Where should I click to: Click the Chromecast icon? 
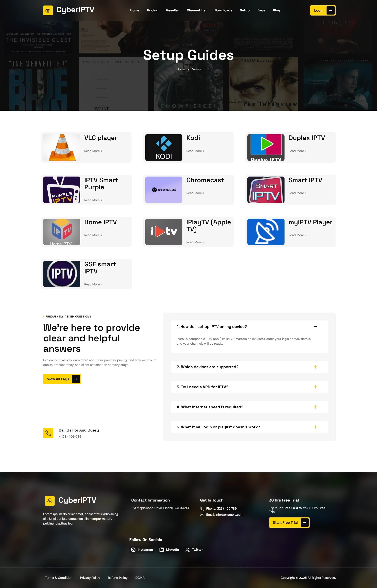(x=163, y=189)
